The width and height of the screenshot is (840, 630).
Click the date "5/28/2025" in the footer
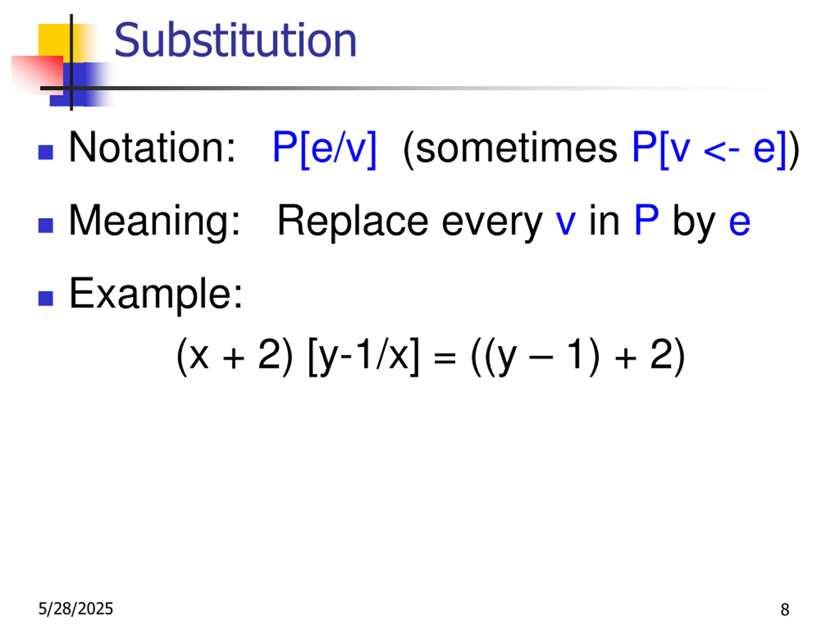click(x=75, y=609)
